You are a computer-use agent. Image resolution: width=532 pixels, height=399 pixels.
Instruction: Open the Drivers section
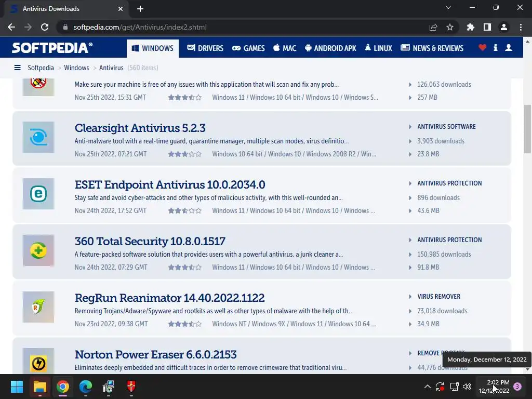(x=205, y=48)
